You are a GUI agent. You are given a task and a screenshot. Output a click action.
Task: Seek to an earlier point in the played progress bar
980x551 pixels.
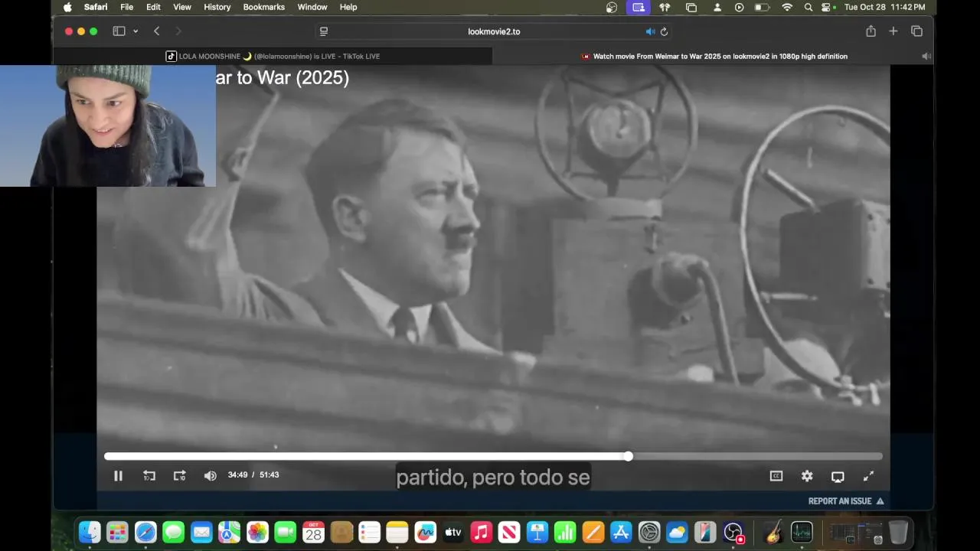click(x=366, y=456)
